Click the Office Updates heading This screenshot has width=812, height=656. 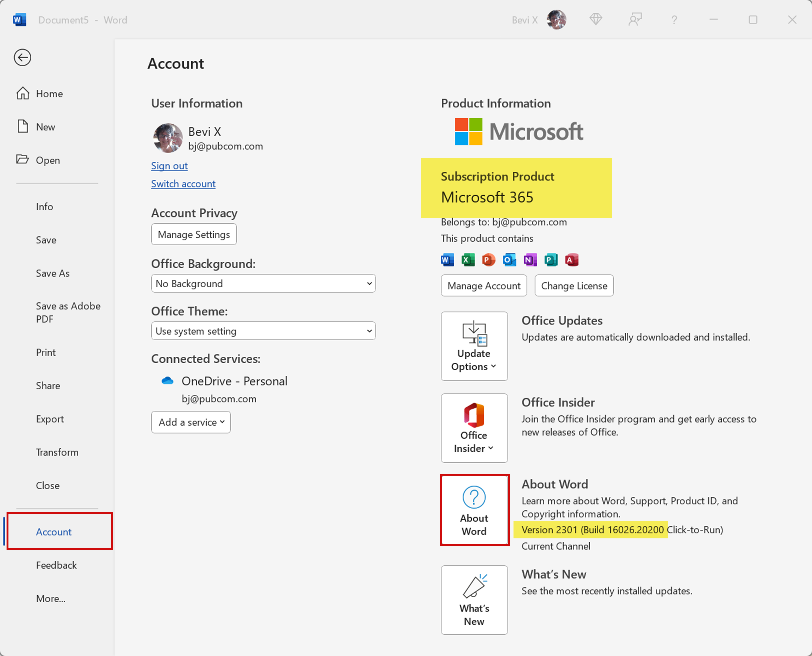coord(562,320)
